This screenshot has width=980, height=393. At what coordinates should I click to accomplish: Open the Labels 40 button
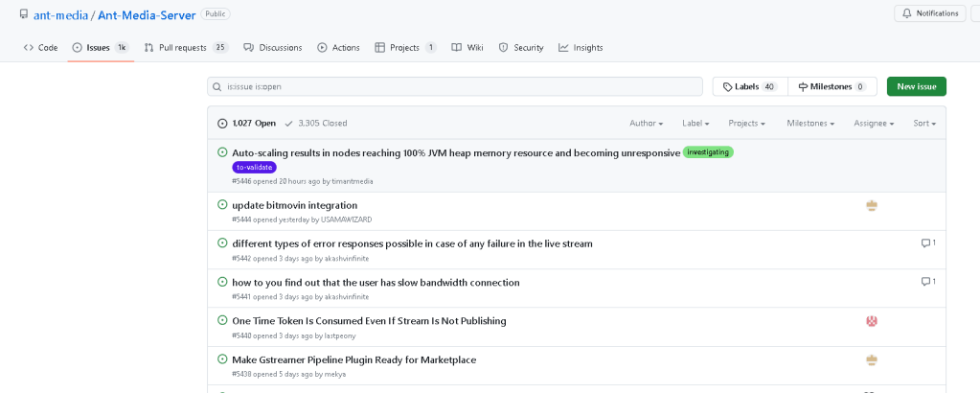coord(750,86)
